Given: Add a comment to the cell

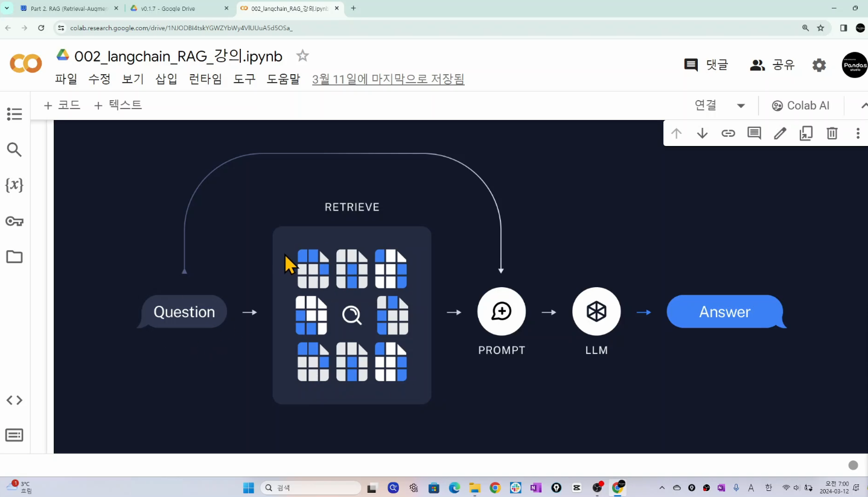Looking at the screenshot, I should pos(754,133).
